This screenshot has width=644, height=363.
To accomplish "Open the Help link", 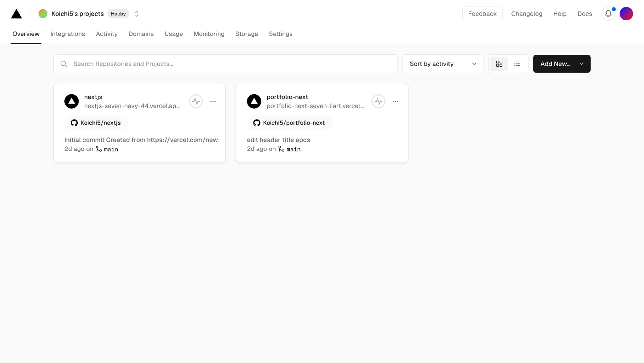I will pyautogui.click(x=560, y=14).
